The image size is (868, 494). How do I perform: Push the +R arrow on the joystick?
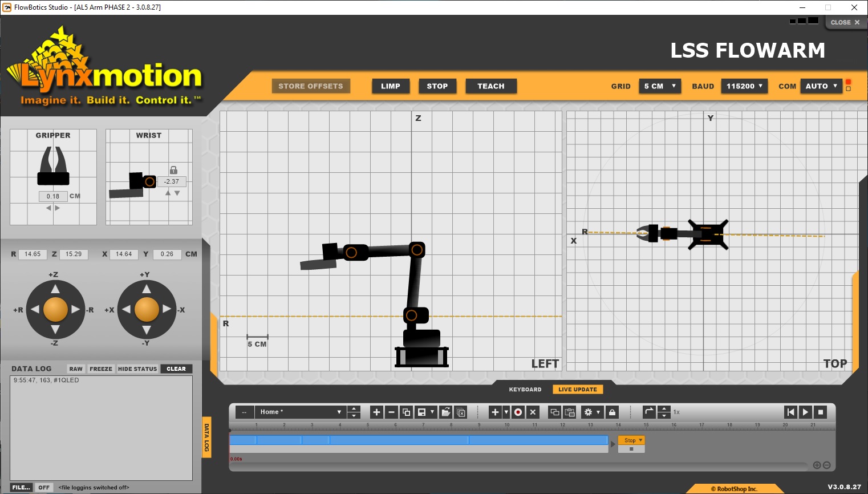click(35, 309)
